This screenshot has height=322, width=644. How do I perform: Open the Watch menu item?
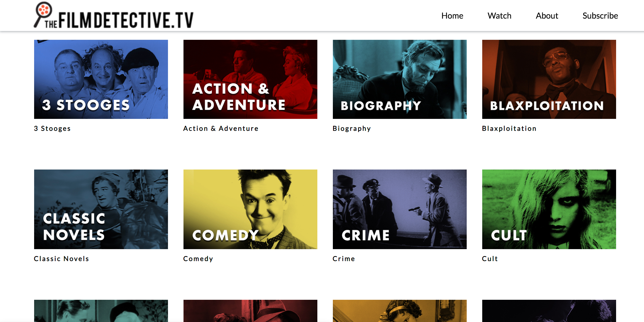click(500, 16)
